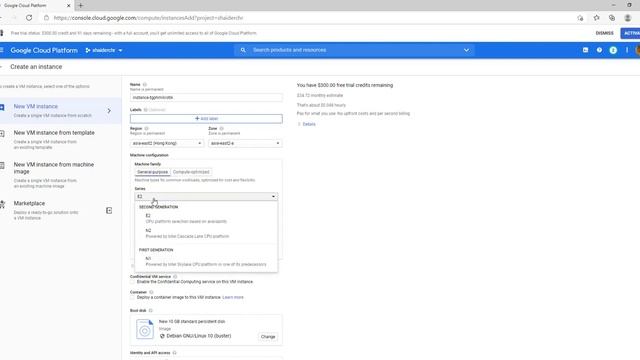The height and width of the screenshot is (360, 640).
Task: Click the Boot disk help icon
Action: tap(151, 311)
